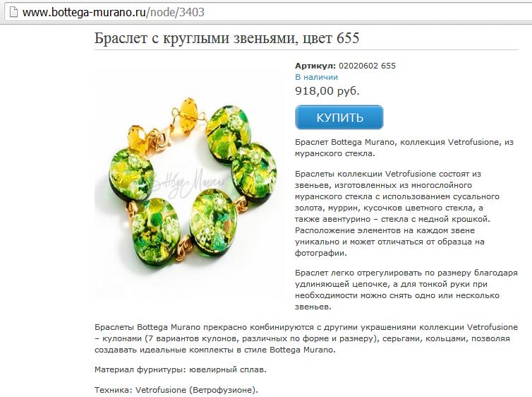Click the article number 02020602 655

367,66
